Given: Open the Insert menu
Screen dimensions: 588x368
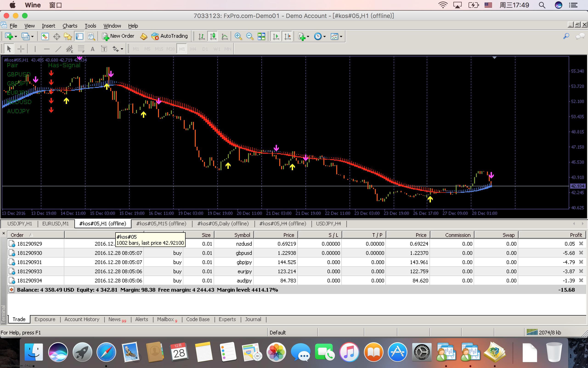Looking at the screenshot, I should 48,26.
